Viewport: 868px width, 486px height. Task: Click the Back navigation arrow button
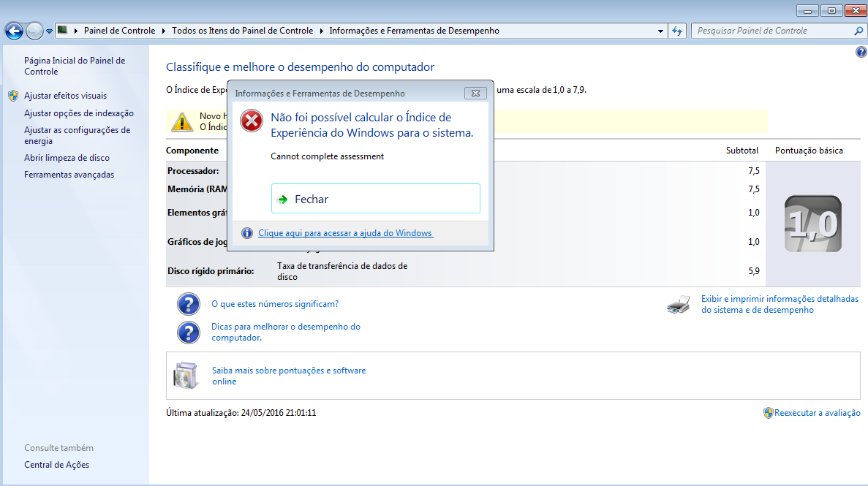point(14,31)
